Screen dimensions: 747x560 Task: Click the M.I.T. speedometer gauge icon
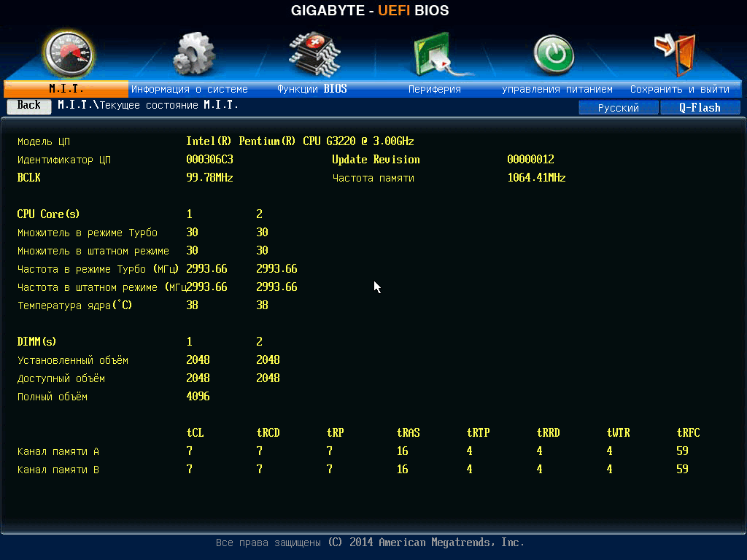69,55
